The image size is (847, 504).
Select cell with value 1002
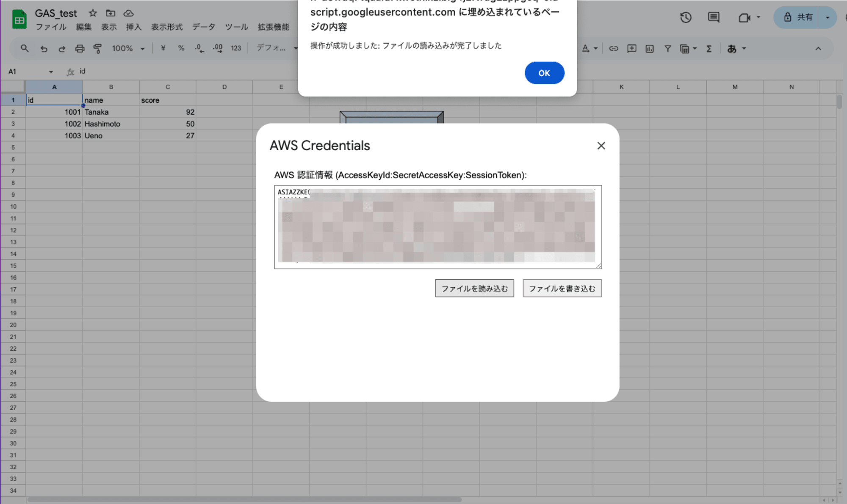click(x=54, y=124)
